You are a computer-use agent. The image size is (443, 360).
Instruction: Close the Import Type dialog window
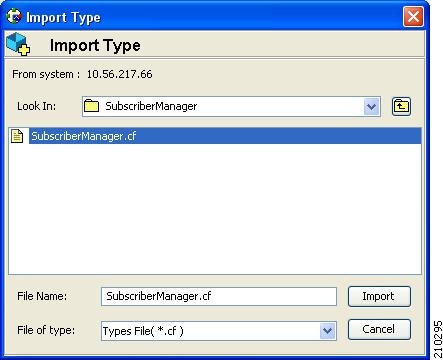click(413, 16)
